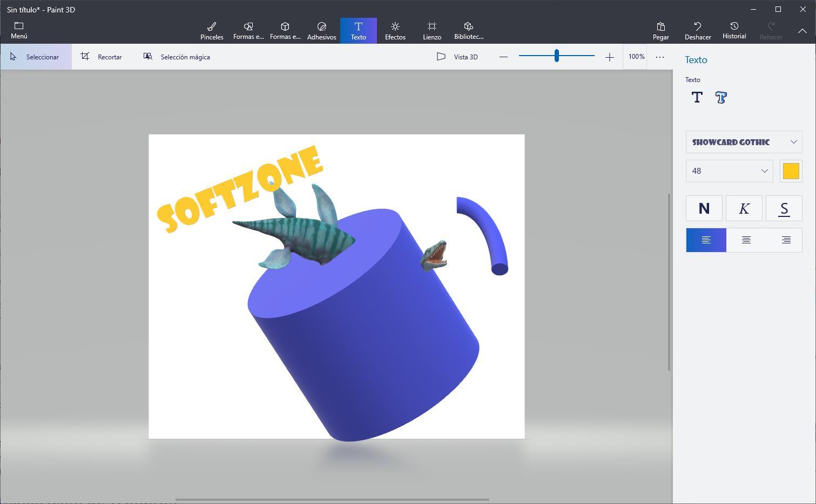Open the Showcard Gothic font dropdown

pos(744,142)
